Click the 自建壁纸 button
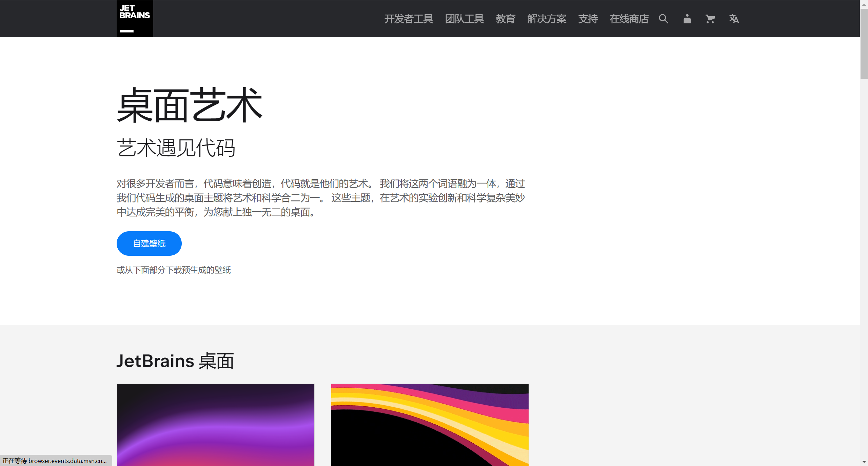 point(149,243)
